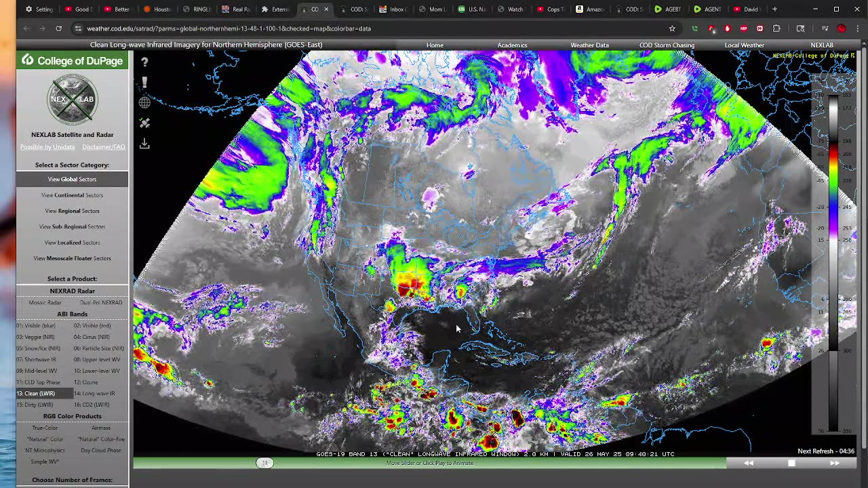
Task: Choose band 08: Upper-level WV
Action: pyautogui.click(x=96, y=359)
